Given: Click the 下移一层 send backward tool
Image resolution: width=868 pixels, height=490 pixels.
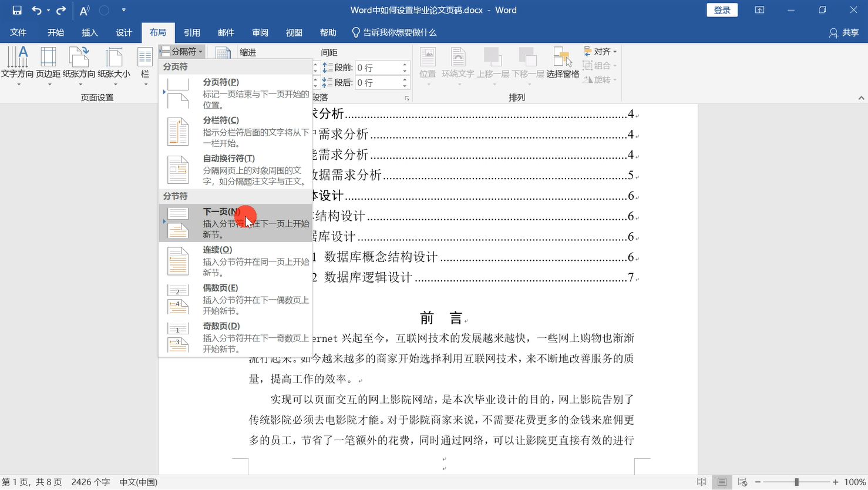Looking at the screenshot, I should [528, 66].
